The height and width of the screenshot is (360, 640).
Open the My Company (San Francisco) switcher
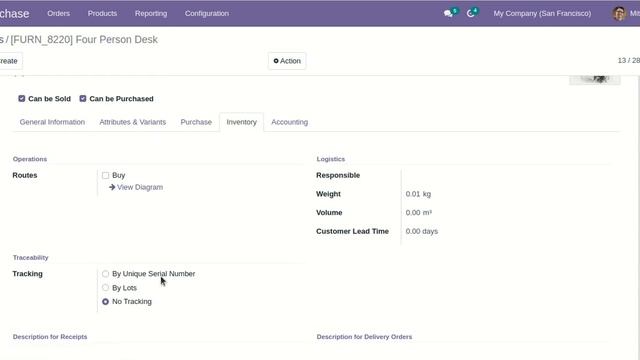542,13
